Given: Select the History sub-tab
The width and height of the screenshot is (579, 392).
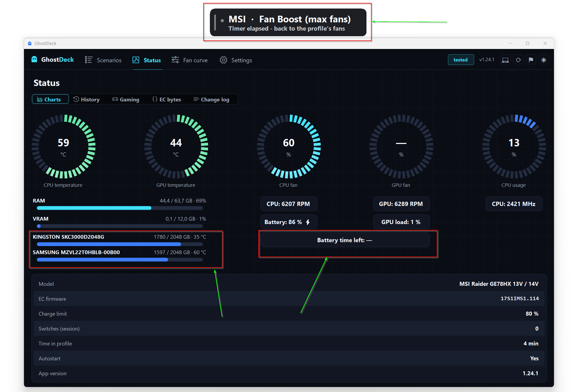Looking at the screenshot, I should tap(87, 99).
